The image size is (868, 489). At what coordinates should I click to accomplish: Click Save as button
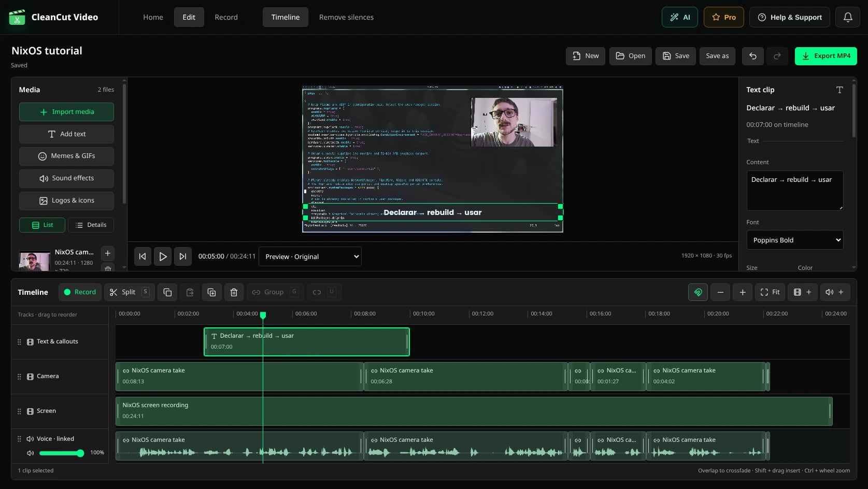(x=717, y=56)
